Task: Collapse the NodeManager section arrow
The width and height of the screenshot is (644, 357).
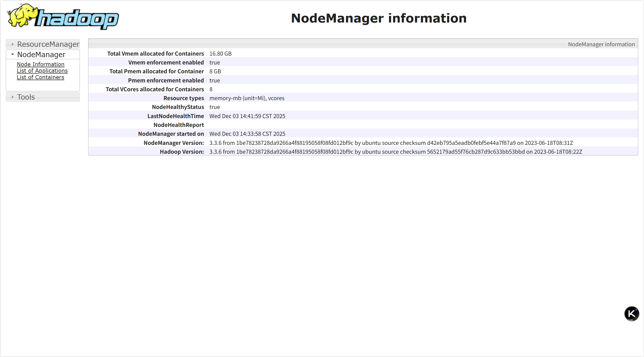Action: (x=12, y=55)
